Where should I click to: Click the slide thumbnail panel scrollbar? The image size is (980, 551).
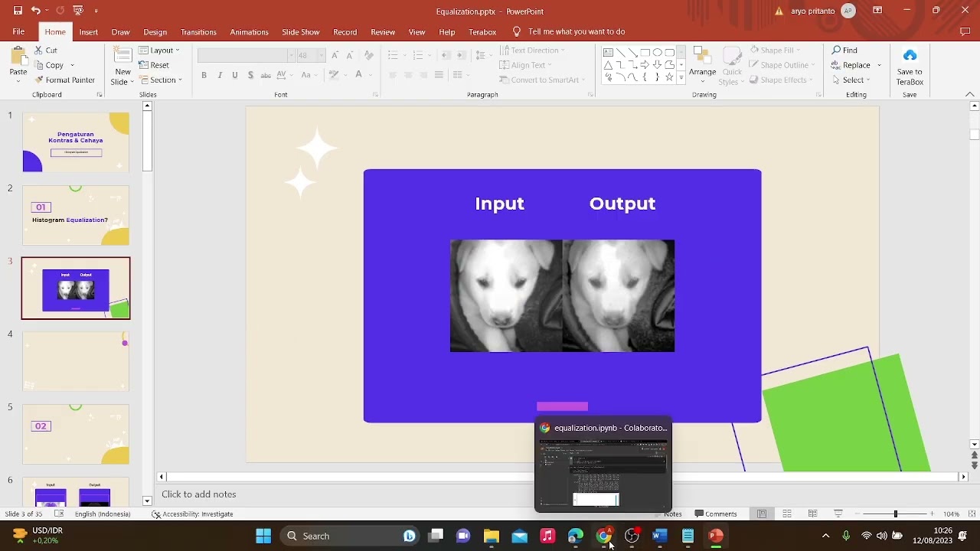pyautogui.click(x=147, y=302)
